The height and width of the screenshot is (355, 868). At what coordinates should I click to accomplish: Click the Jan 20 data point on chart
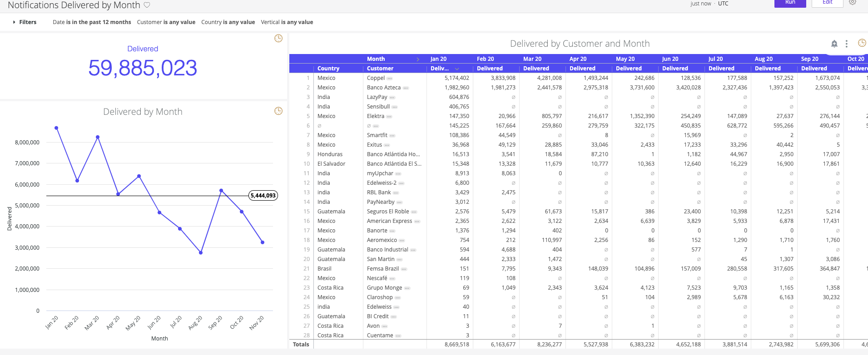[56, 128]
